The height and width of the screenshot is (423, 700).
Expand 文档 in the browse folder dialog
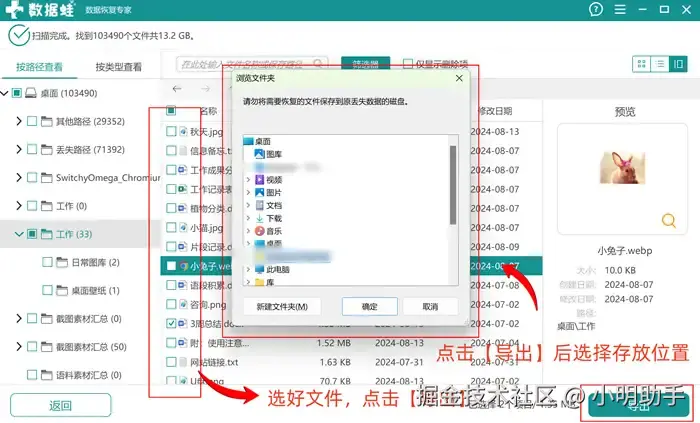tap(248, 205)
